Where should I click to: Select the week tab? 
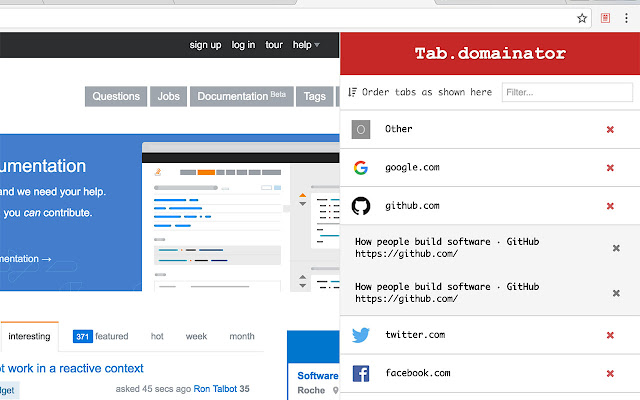pos(196,336)
